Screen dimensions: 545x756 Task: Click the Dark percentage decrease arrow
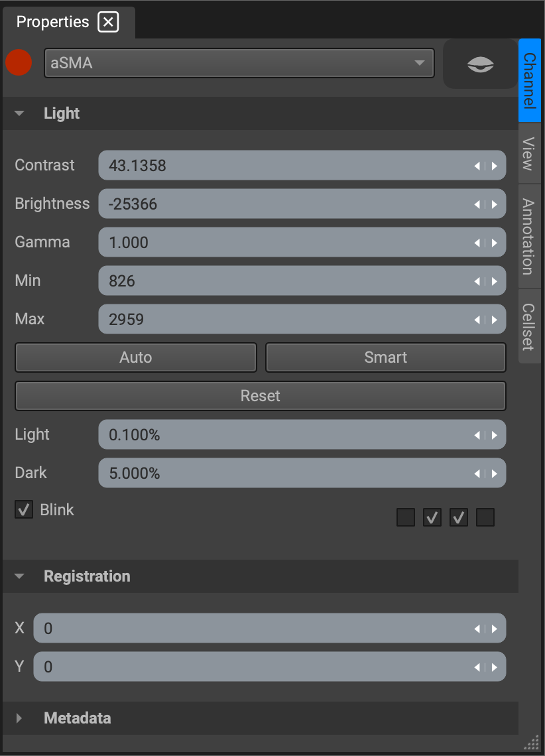click(477, 474)
